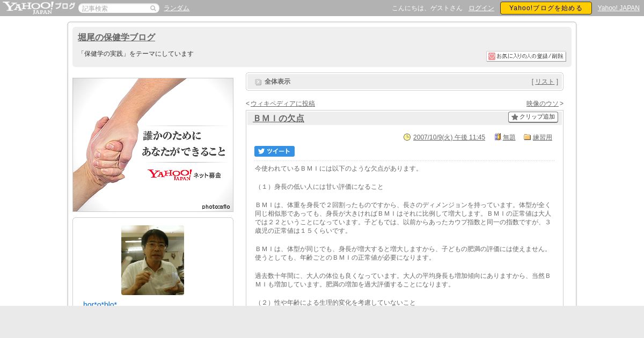The width and height of the screenshot is (644, 338).
Task: Go to next post 映像のウソ
Action: 543,104
